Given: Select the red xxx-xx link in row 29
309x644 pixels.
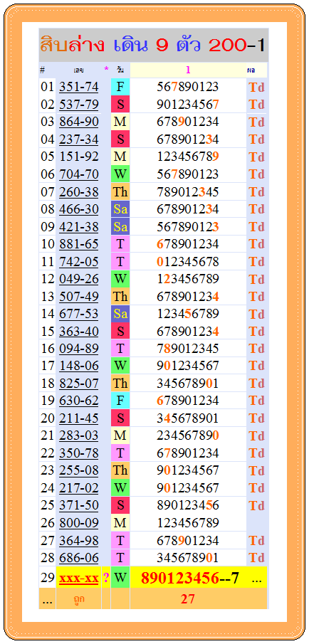Looking at the screenshot, I should pyautogui.click(x=79, y=579).
